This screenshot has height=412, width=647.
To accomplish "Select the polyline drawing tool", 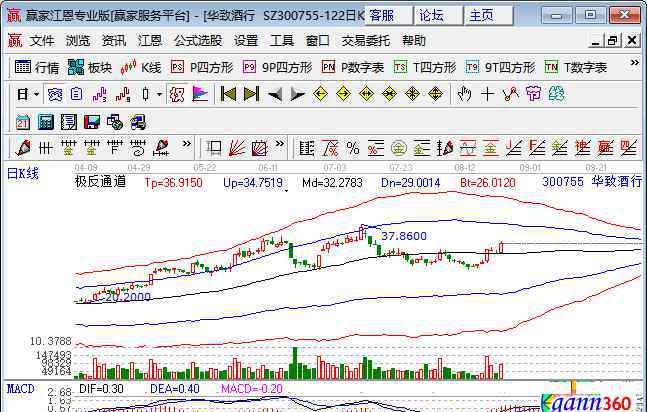I will pos(510,95).
